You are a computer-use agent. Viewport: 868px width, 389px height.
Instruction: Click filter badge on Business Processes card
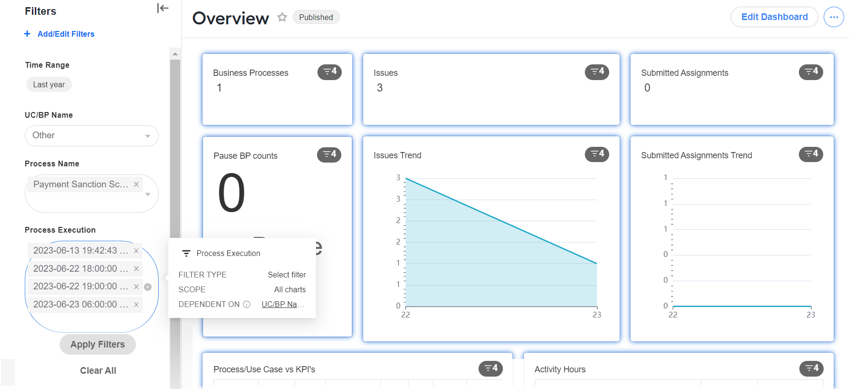pos(329,72)
